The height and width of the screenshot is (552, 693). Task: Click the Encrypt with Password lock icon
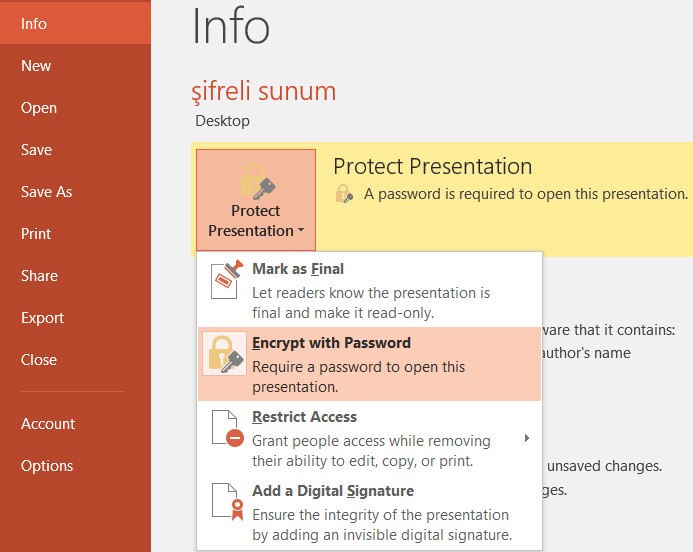(225, 354)
